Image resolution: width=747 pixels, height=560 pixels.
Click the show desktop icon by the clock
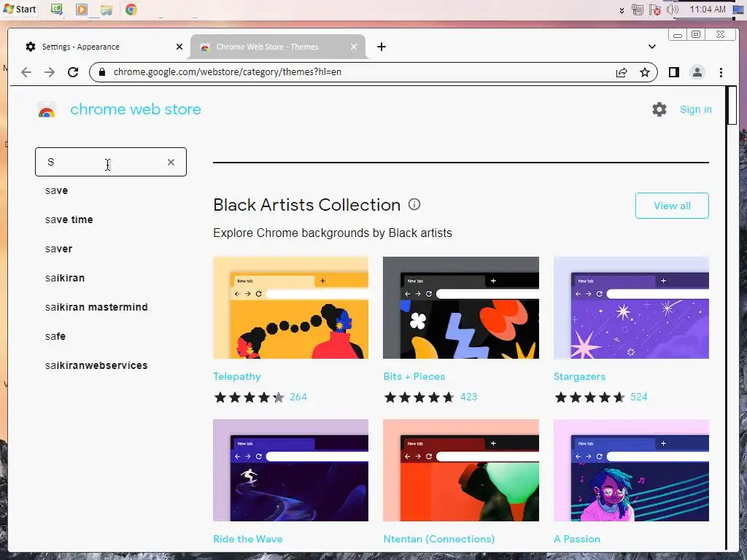(x=738, y=9)
